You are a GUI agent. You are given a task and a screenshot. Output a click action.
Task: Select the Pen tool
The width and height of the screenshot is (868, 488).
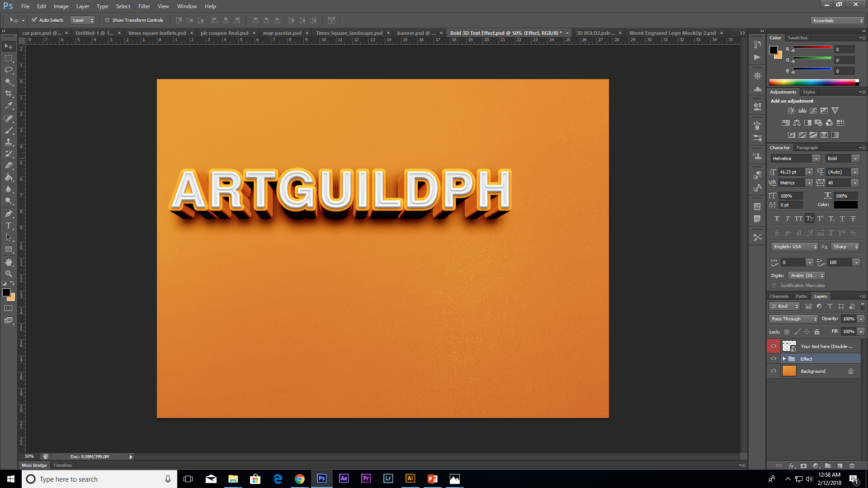tap(9, 213)
